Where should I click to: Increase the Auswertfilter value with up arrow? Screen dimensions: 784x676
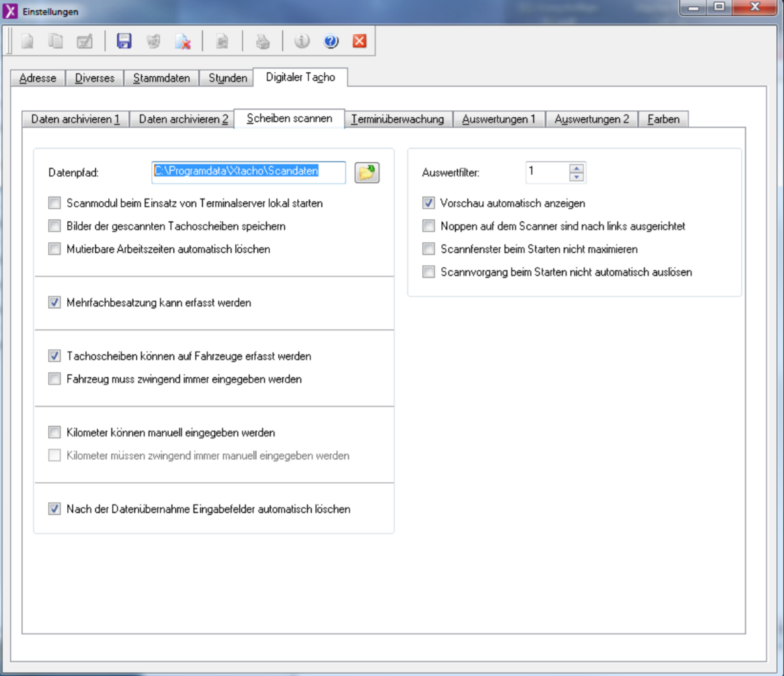(x=577, y=168)
